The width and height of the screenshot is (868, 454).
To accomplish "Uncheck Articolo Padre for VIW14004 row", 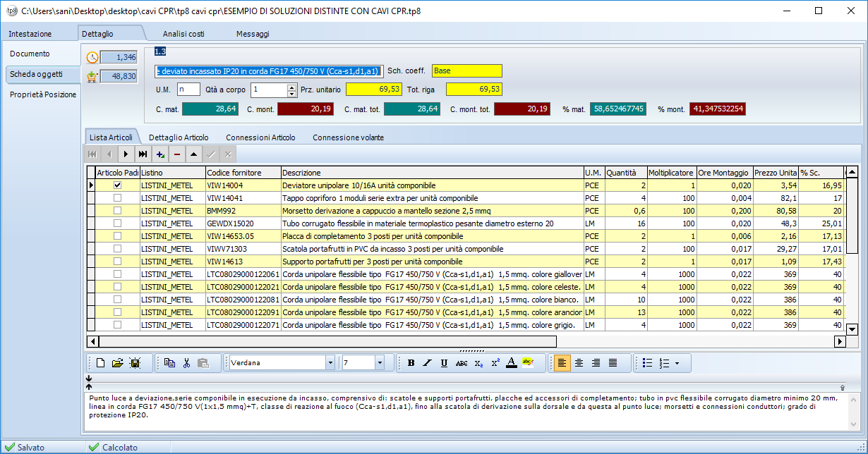I will (117, 185).
